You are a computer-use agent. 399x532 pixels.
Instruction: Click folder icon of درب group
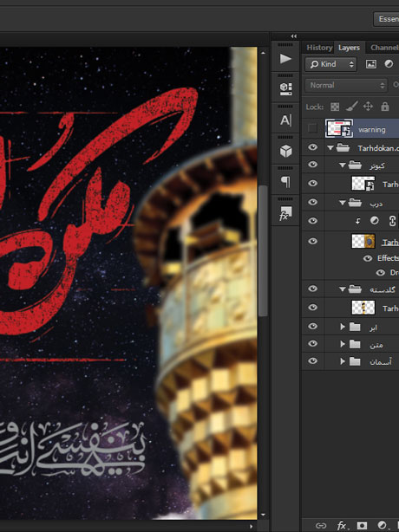click(355, 203)
